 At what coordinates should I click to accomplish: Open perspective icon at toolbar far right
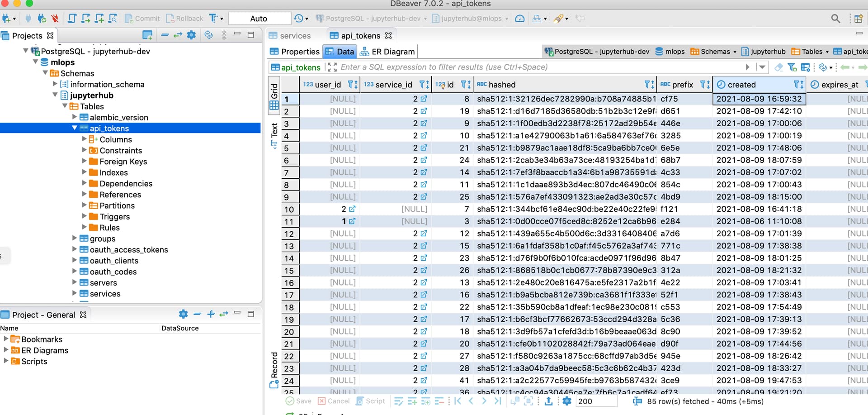(859, 19)
